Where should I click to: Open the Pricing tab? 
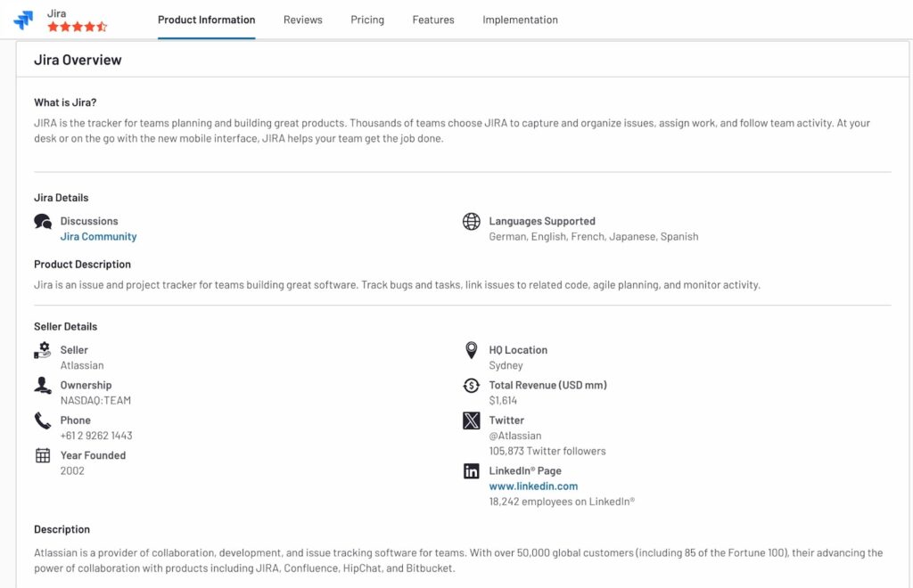[x=367, y=20]
